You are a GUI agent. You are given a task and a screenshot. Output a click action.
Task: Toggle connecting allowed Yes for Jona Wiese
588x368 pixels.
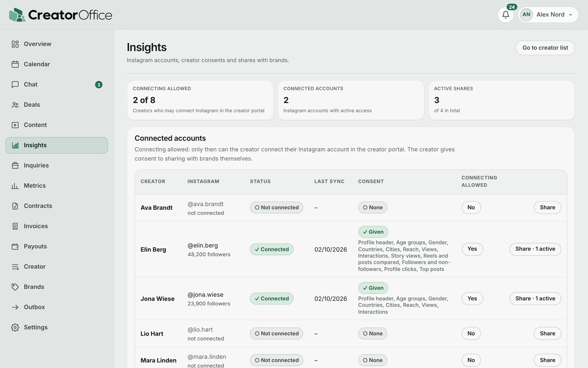pos(472,298)
